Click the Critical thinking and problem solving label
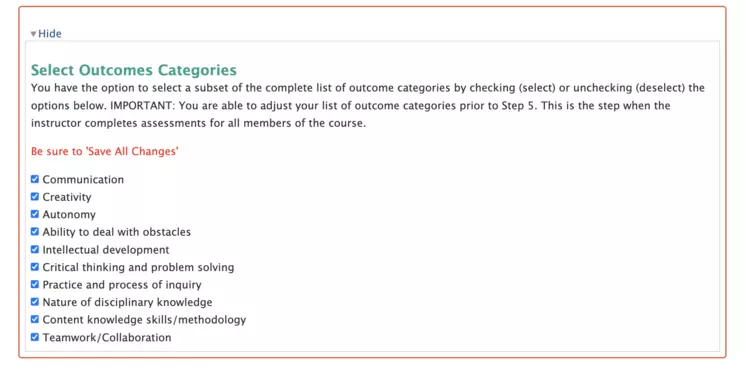Image resolution: width=744 pixels, height=370 pixels. (138, 268)
